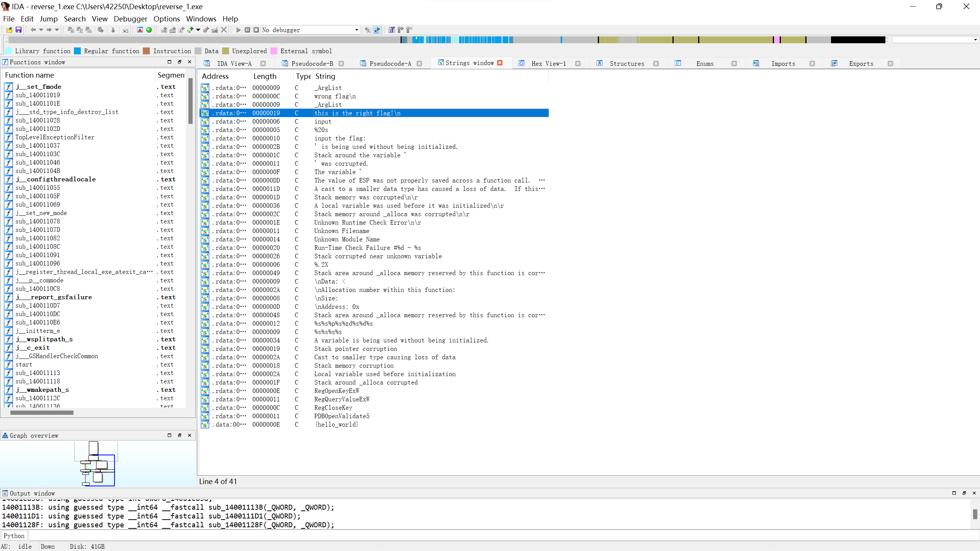Click the Save database icon

pyautogui.click(x=18, y=30)
